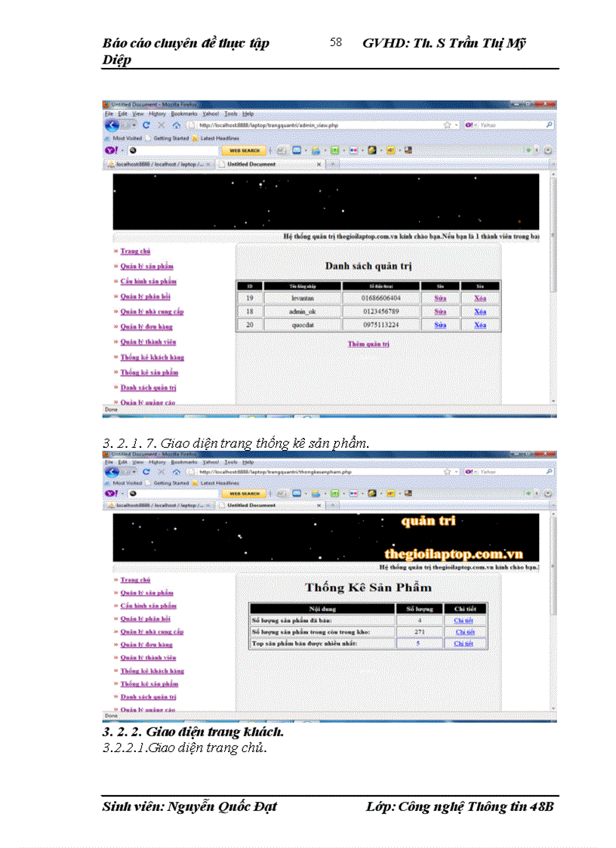Click the Thêm quản trị link
Image resolution: width=616 pixels, height=848 pixels.
tap(368, 344)
